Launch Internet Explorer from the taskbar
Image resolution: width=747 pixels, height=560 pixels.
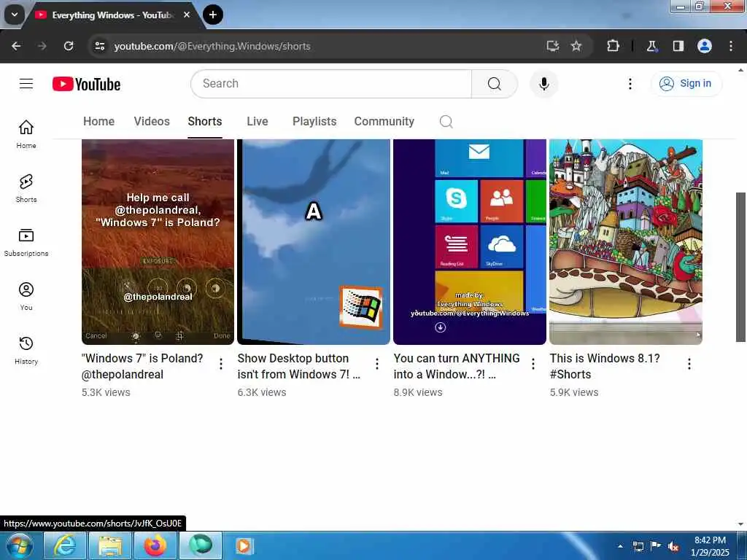coord(65,545)
